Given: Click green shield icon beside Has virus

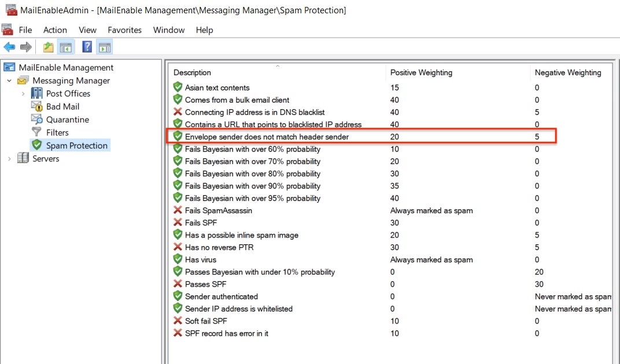Looking at the screenshot, I should [178, 259].
